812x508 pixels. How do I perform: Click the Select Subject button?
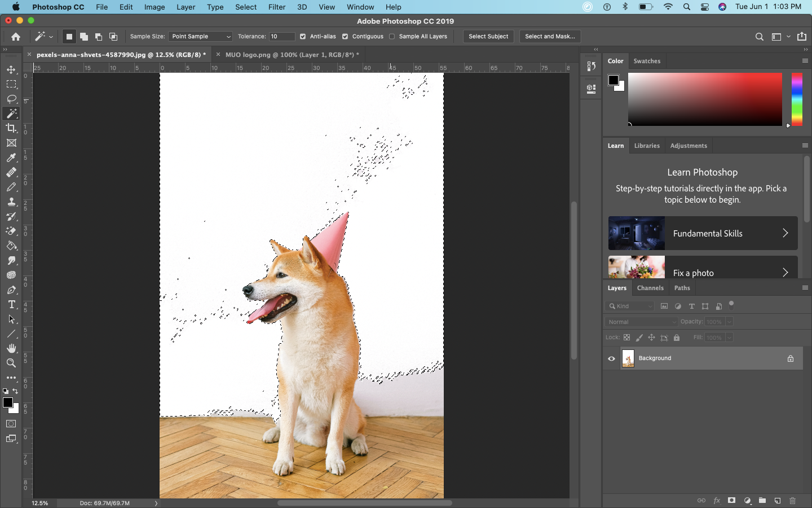click(488, 36)
